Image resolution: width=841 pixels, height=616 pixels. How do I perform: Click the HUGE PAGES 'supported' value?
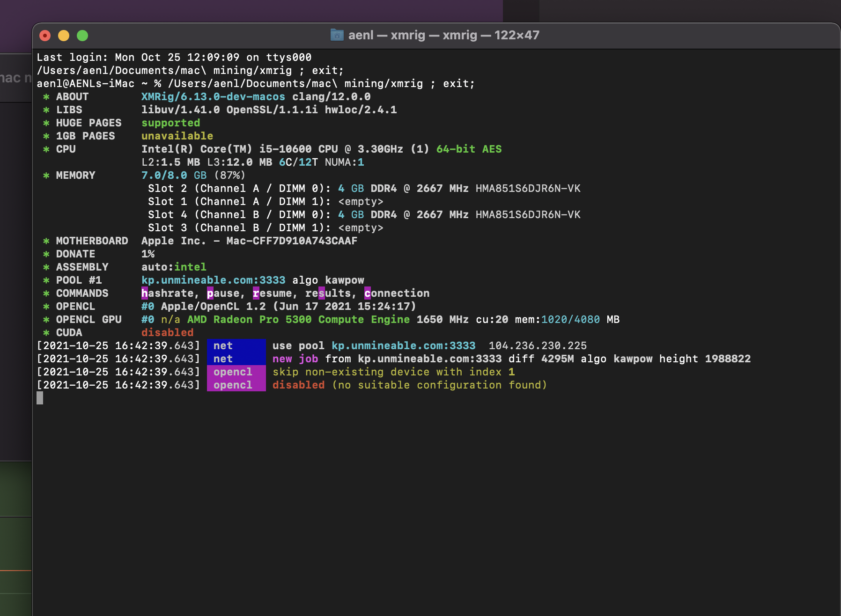coord(171,123)
